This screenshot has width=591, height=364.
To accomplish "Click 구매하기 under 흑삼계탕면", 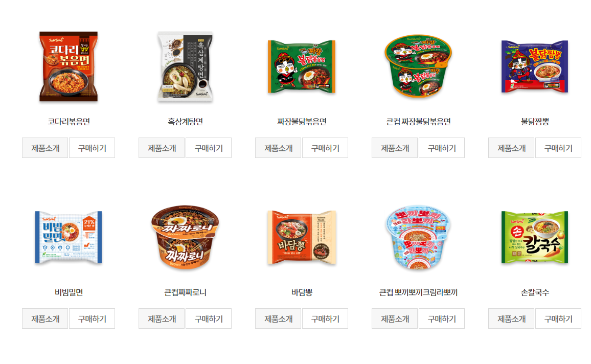I will 209,148.
